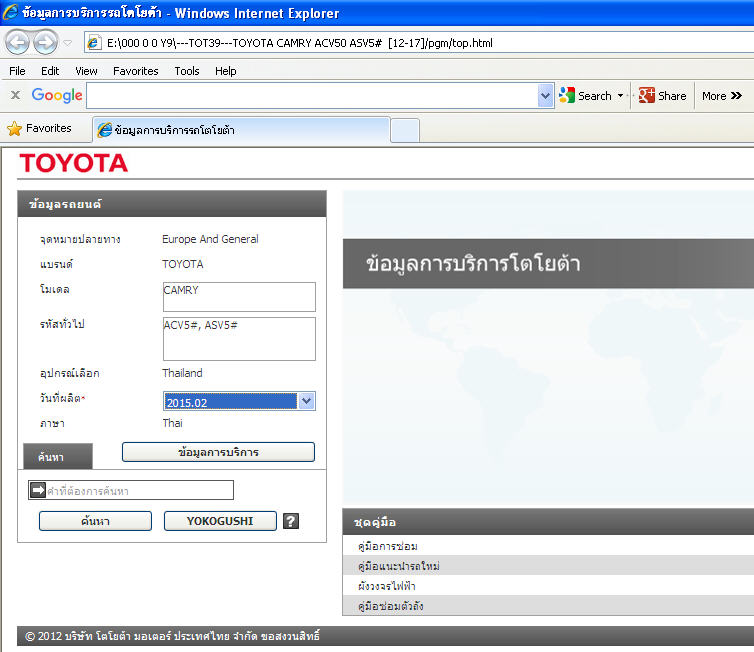
Task: Click the ค้นหา search button
Action: [x=95, y=521]
